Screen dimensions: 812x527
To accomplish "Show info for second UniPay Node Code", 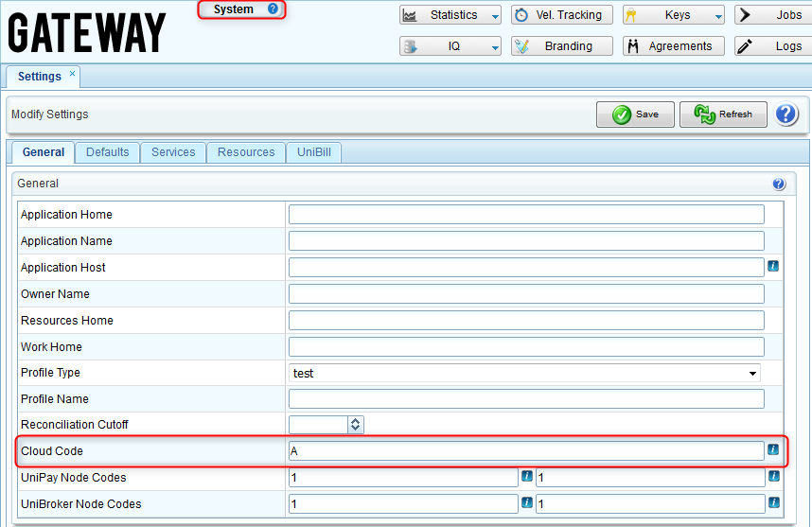I will pos(774,476).
